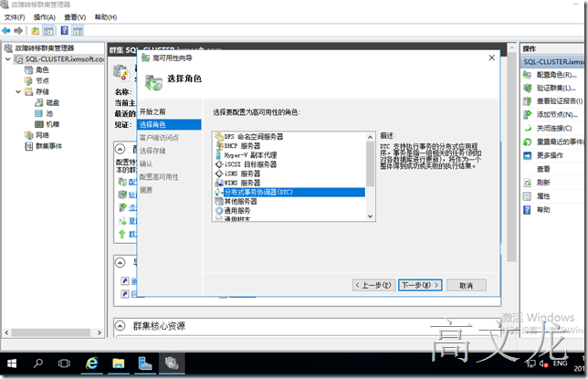Click the role list scrollbar thumb
Viewport: 588px width, 379px height.
click(370, 164)
